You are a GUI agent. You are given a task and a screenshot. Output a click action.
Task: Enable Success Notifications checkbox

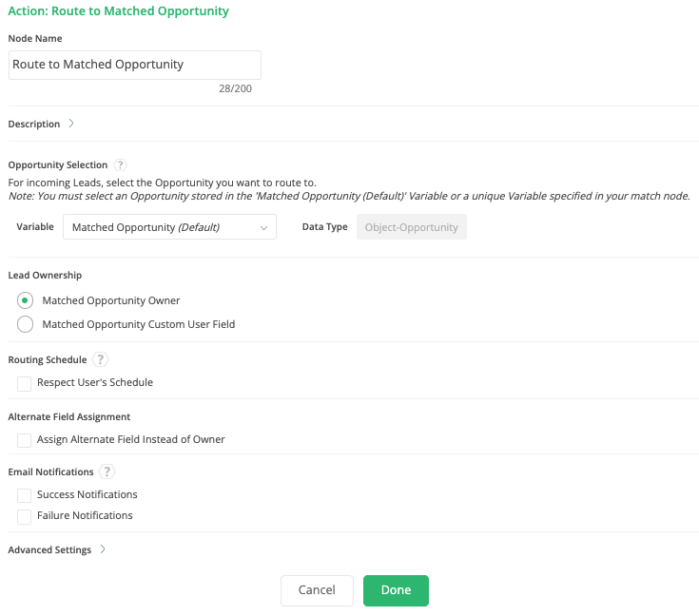point(24,495)
